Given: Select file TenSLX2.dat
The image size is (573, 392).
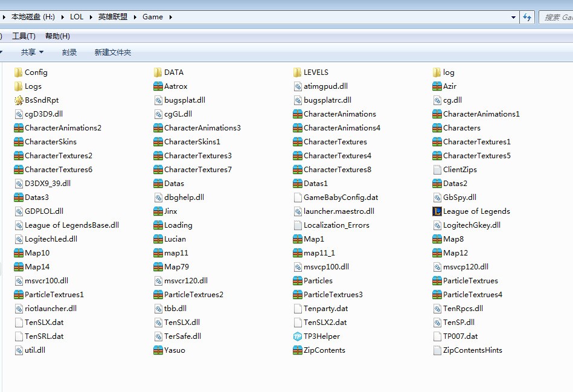Looking at the screenshot, I should 320,323.
